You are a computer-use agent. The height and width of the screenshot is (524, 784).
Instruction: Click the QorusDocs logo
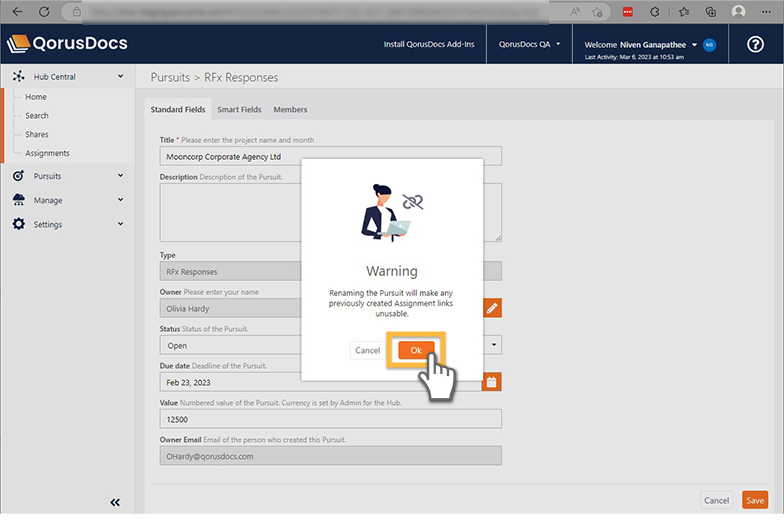point(68,44)
